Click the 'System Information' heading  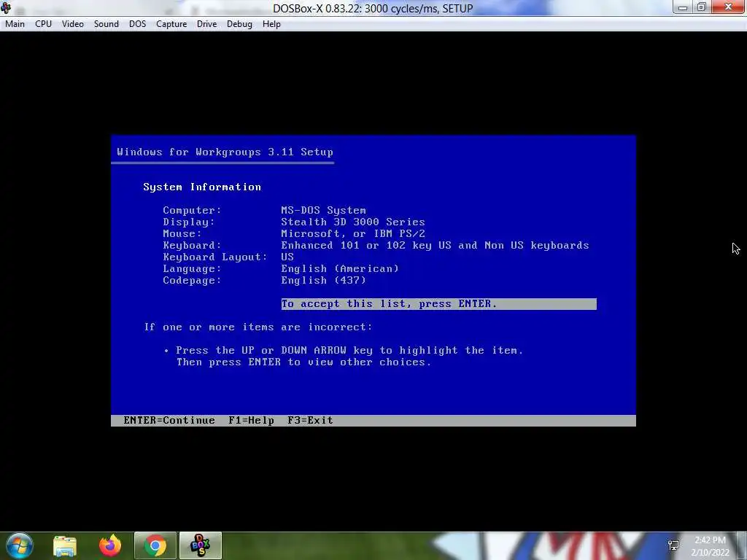tap(202, 187)
